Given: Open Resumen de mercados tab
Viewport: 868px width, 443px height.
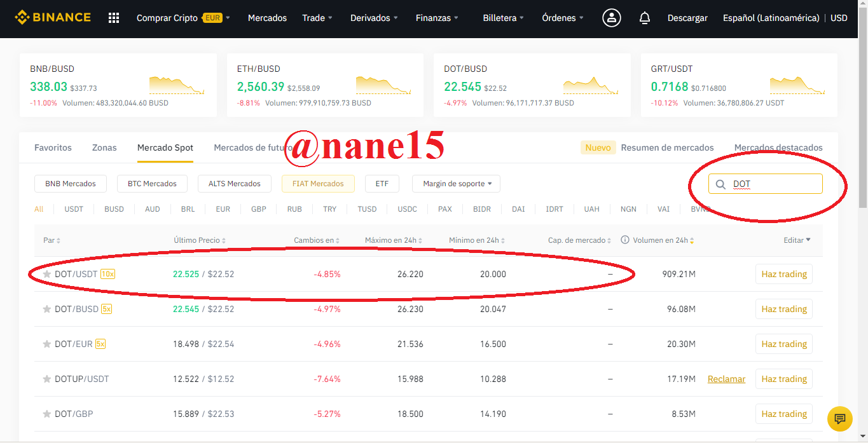Looking at the screenshot, I should click(667, 147).
